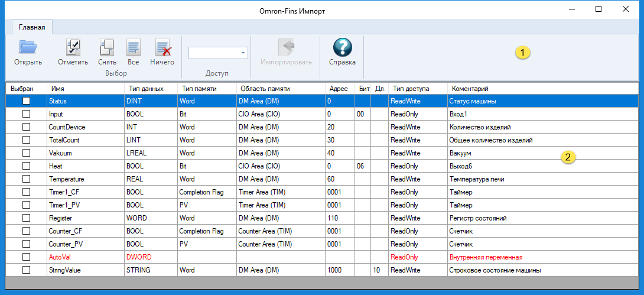This screenshot has height=295, width=644.
Task: Open help with the Справка icon
Action: 342,47
